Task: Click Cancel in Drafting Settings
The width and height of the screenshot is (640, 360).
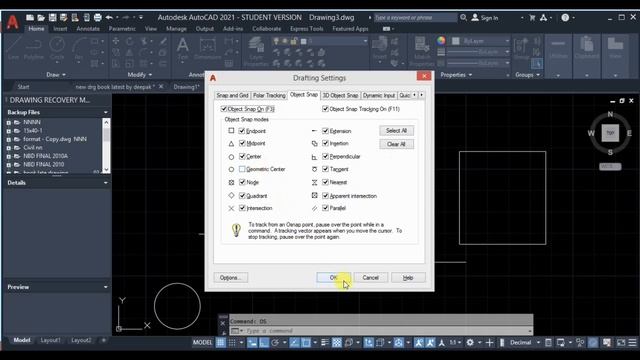Action: (370, 278)
